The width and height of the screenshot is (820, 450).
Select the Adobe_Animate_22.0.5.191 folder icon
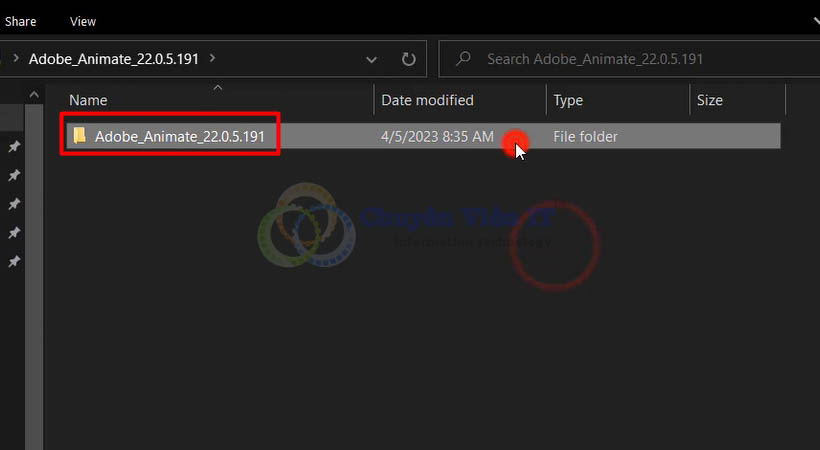point(79,136)
